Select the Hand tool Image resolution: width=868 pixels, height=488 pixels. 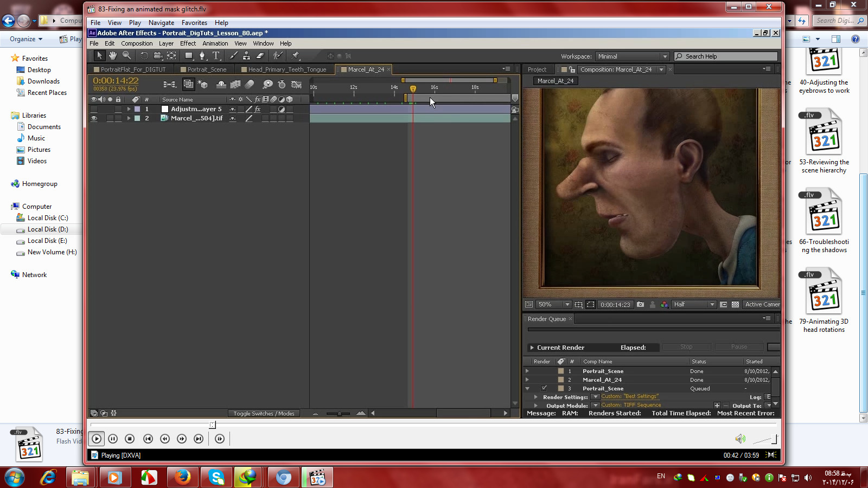tap(113, 55)
